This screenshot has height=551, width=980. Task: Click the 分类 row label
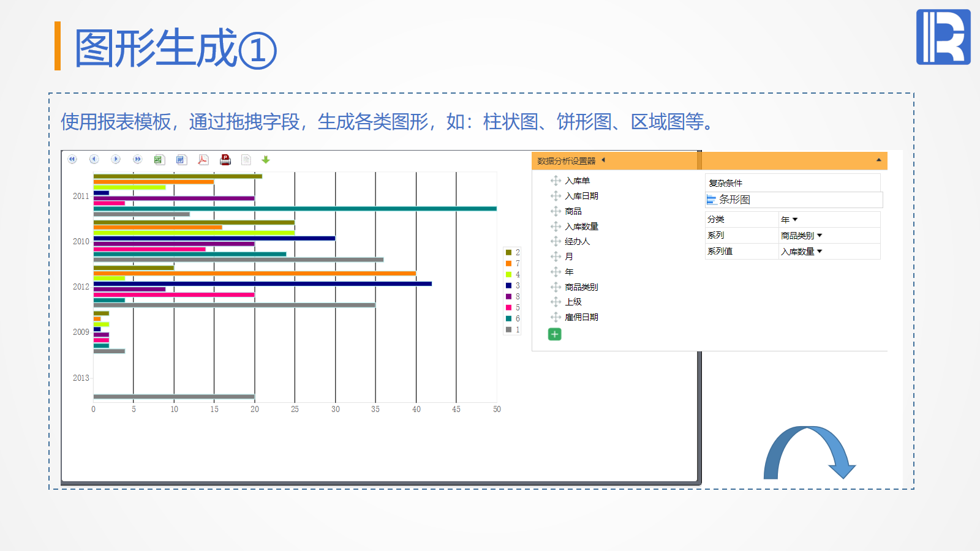[x=715, y=219]
